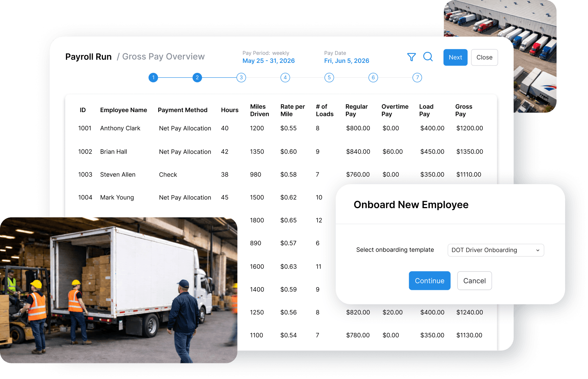
Task: Select step 5 in the stepper
Action: click(329, 77)
